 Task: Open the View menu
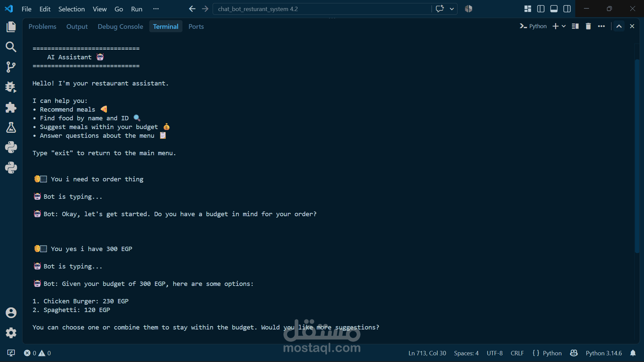(100, 9)
